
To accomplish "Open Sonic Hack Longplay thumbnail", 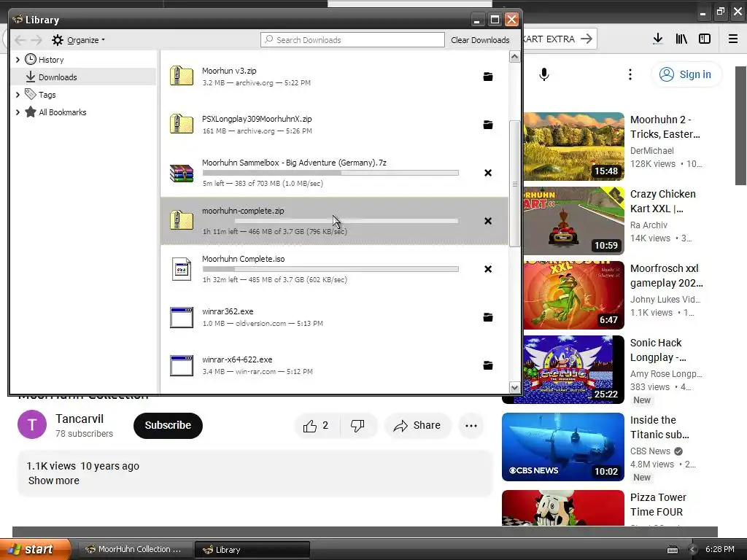I will click(573, 370).
